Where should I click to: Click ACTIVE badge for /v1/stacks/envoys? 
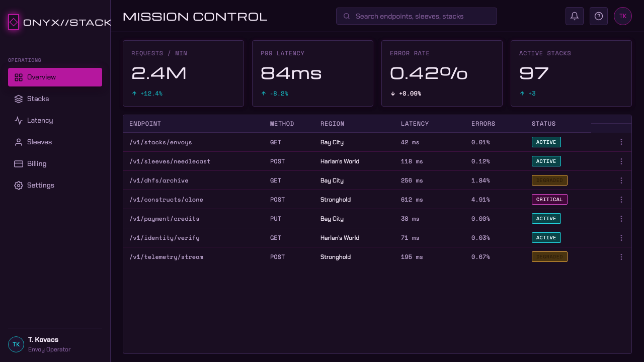(x=546, y=142)
